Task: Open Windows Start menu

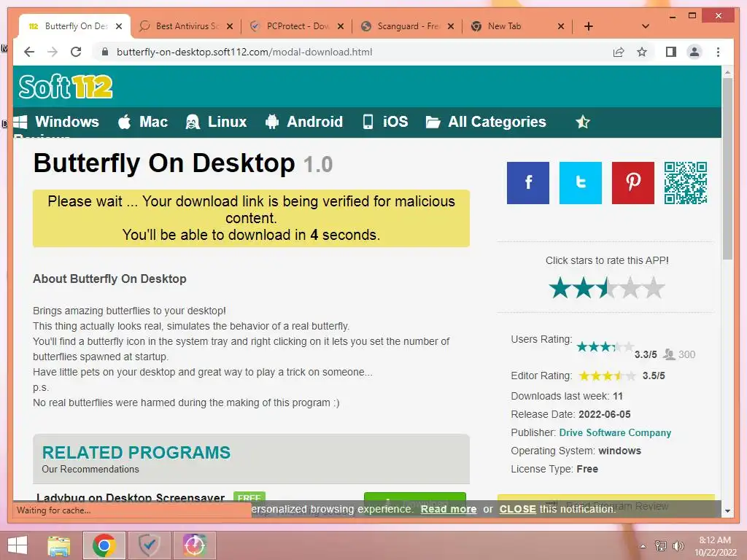Action: point(18,545)
